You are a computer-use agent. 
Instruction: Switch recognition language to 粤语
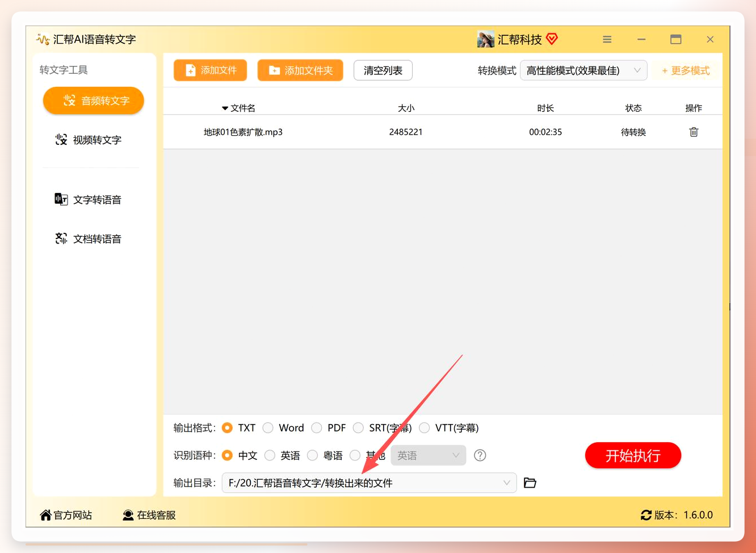312,455
